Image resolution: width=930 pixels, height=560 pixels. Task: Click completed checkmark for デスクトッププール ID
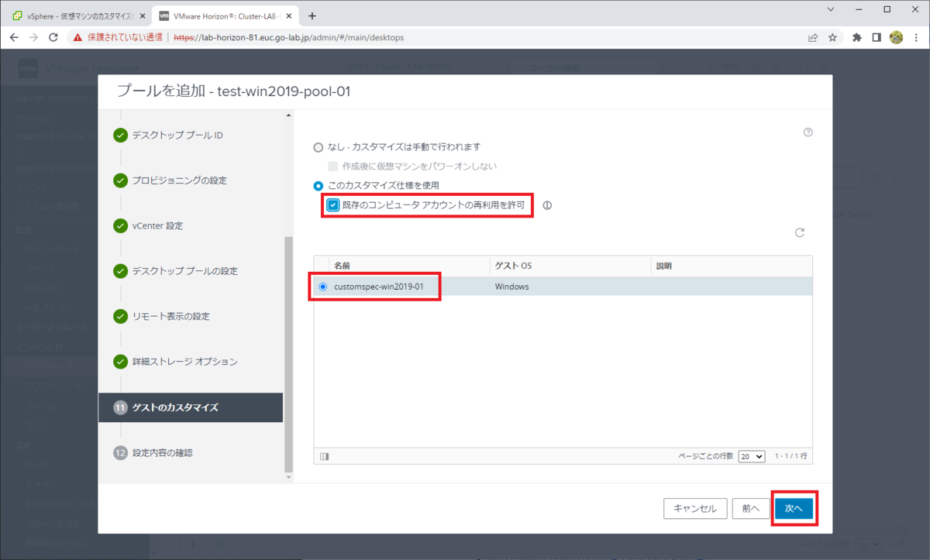coord(120,135)
